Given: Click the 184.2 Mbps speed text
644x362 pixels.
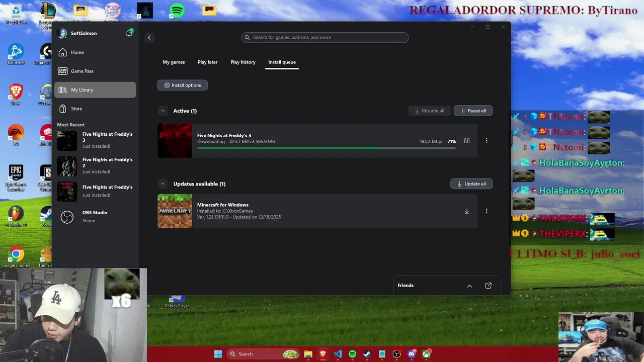Looking at the screenshot, I should [432, 142].
